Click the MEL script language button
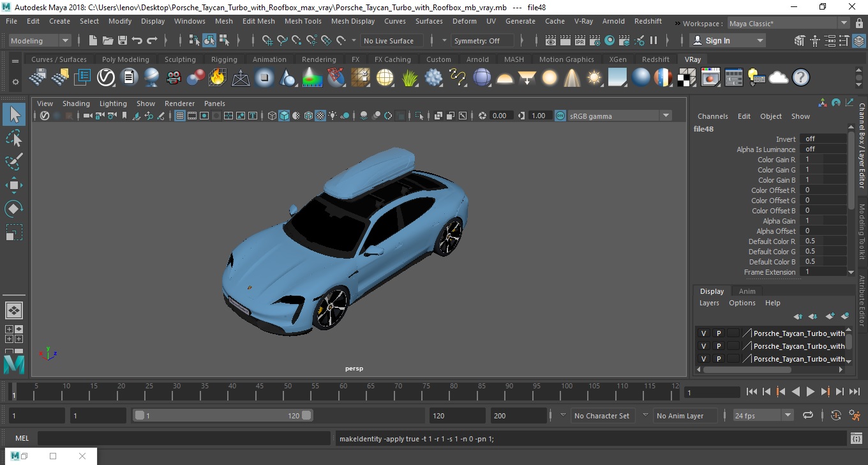 point(22,438)
